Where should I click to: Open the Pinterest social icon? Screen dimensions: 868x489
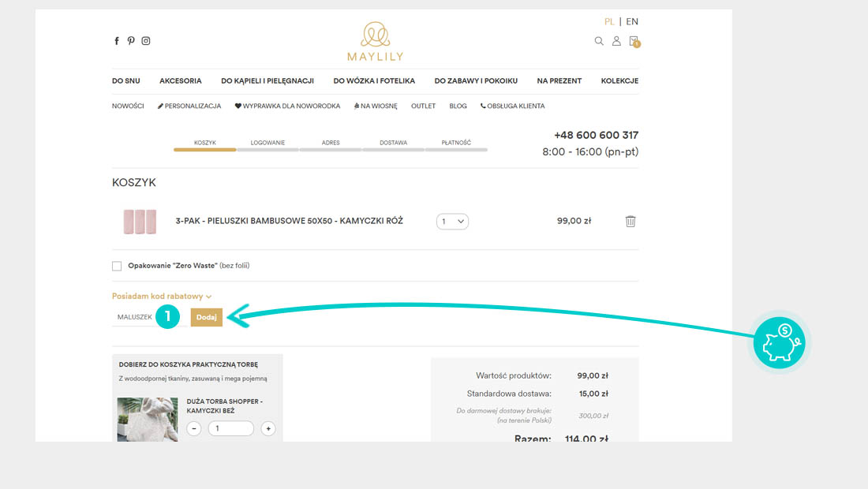coord(131,41)
